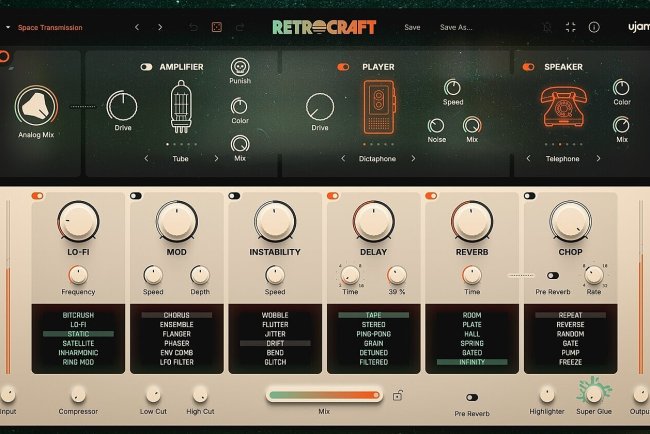
Task: Click the undo arrow icon
Action: tap(193, 27)
